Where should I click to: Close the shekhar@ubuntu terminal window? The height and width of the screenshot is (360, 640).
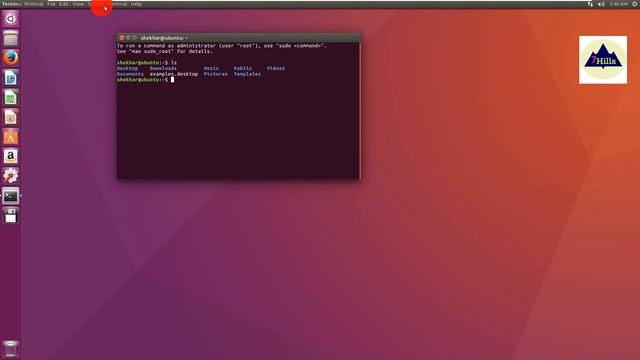[x=122, y=38]
